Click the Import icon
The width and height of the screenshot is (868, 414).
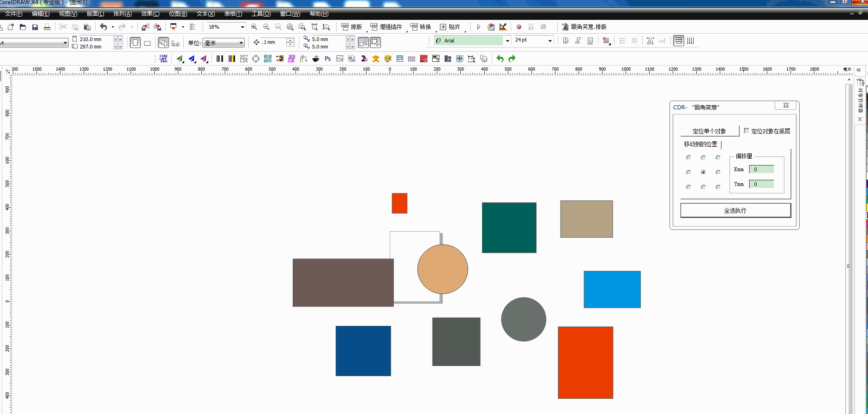tap(145, 27)
